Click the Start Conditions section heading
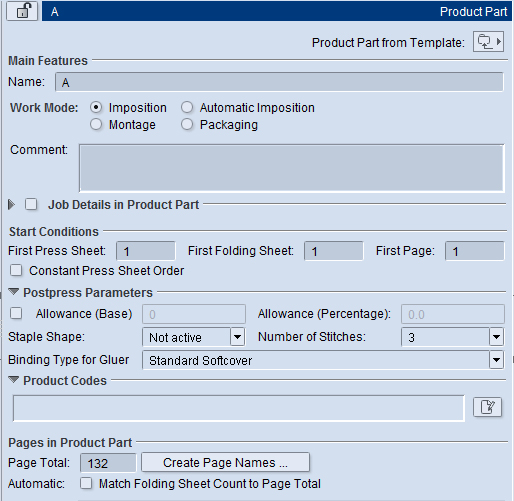The height and width of the screenshot is (501, 514). pos(54,232)
